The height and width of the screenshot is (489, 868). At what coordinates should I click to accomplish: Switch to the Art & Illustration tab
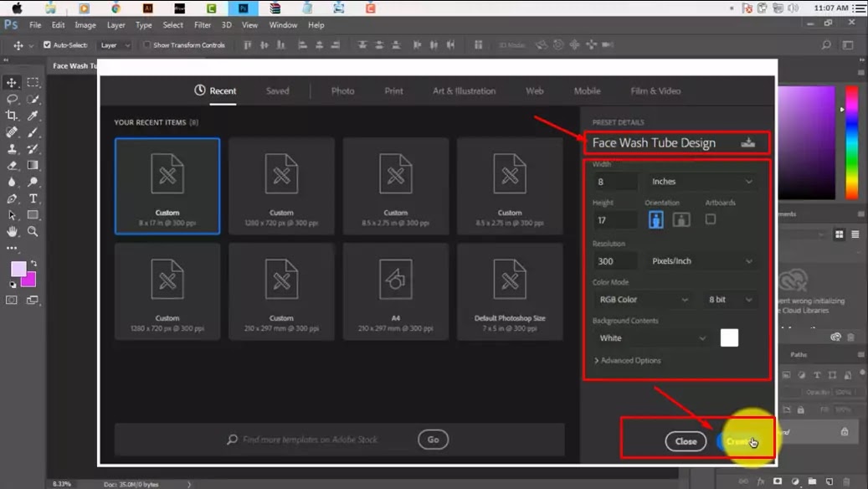click(464, 90)
